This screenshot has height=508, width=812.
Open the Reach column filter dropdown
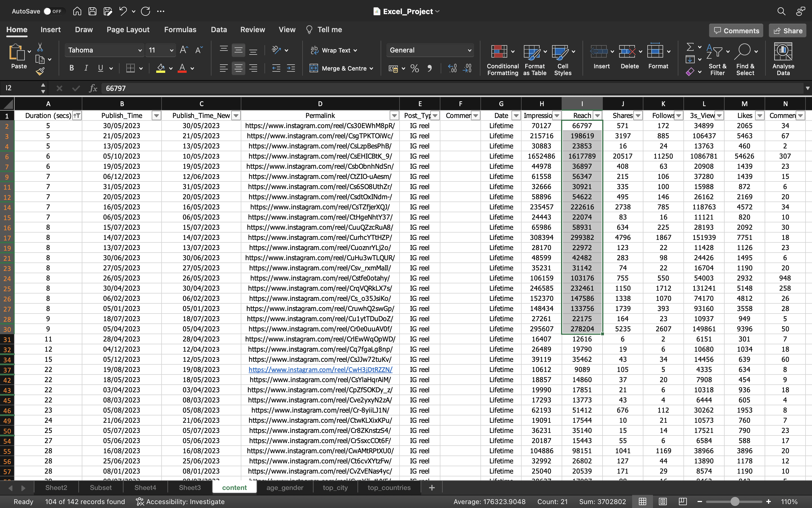[x=598, y=116]
